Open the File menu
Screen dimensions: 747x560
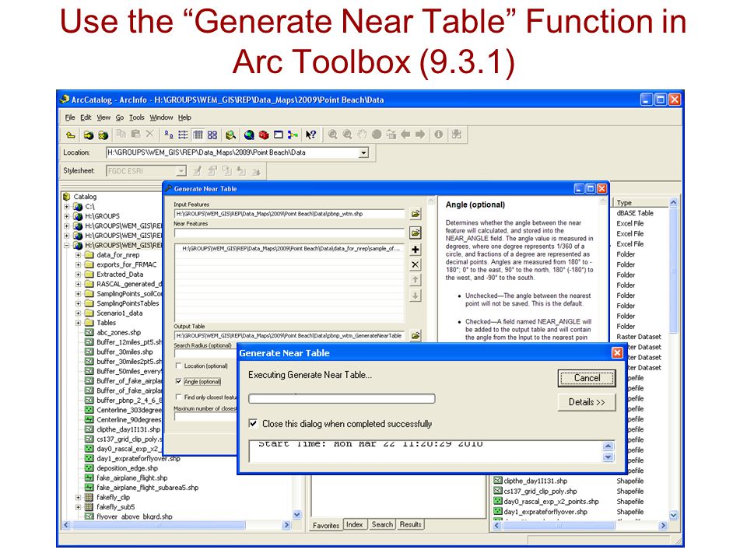pyautogui.click(x=70, y=117)
